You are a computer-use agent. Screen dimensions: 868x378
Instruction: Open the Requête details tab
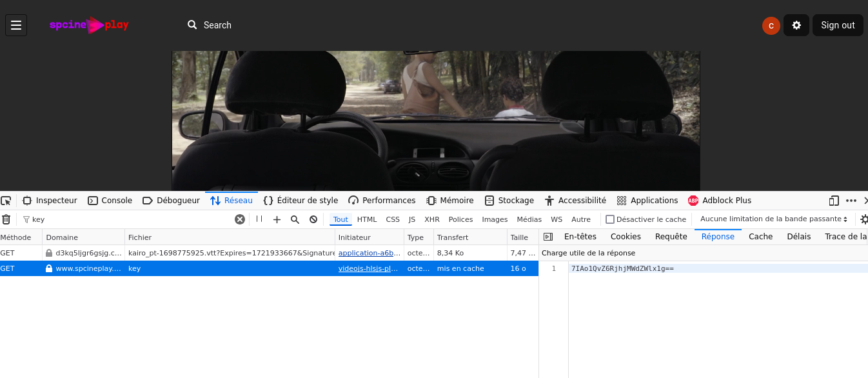[x=671, y=237]
